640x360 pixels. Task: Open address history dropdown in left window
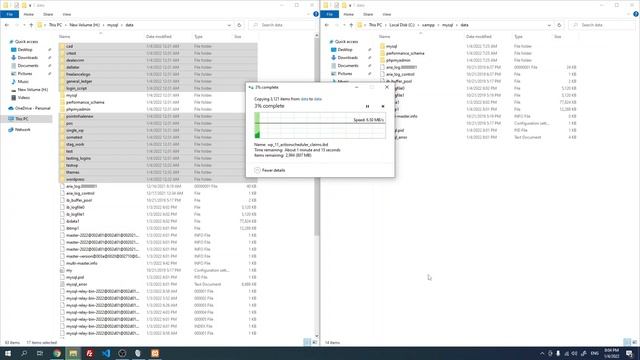229,25
